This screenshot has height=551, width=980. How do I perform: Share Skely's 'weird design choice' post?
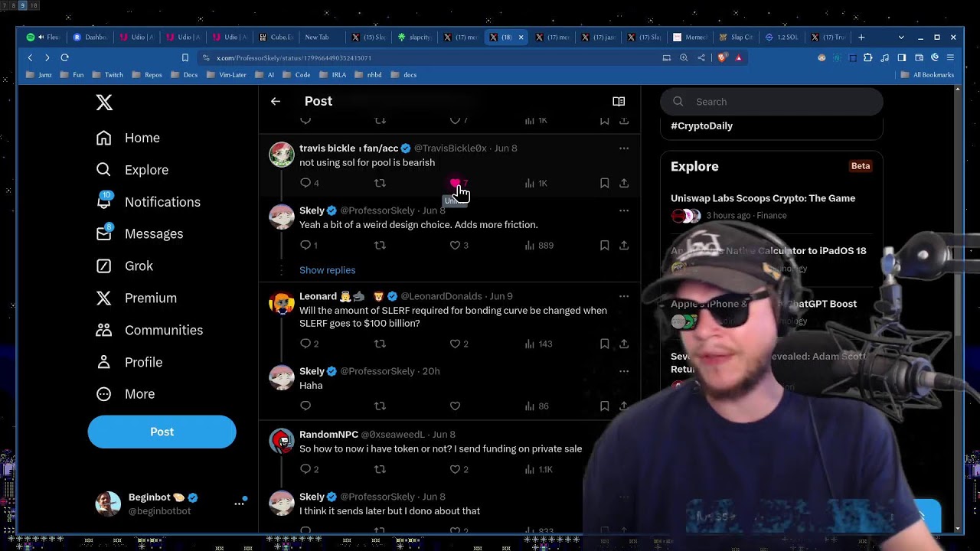(624, 245)
